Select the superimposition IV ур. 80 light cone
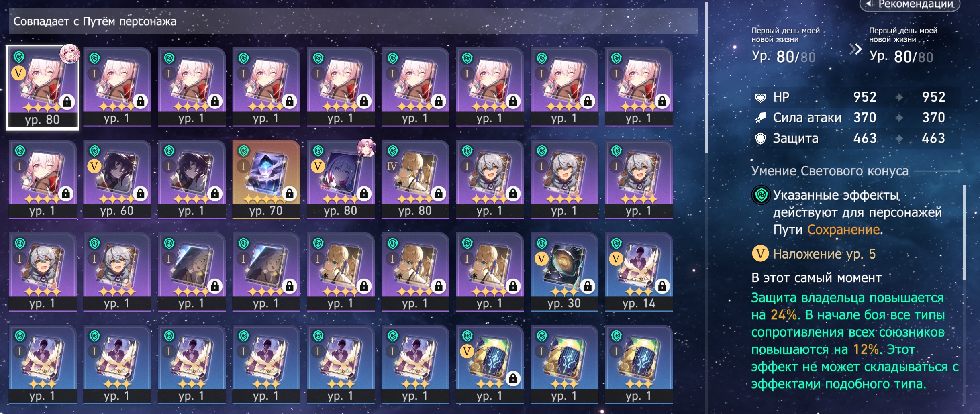Image resolution: width=980 pixels, height=414 pixels. 415,179
